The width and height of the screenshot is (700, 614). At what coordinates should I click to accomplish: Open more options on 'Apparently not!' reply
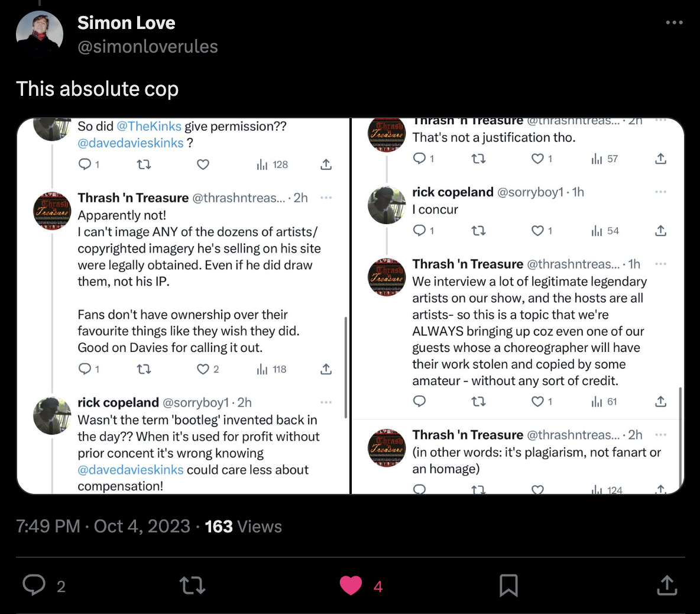click(326, 198)
